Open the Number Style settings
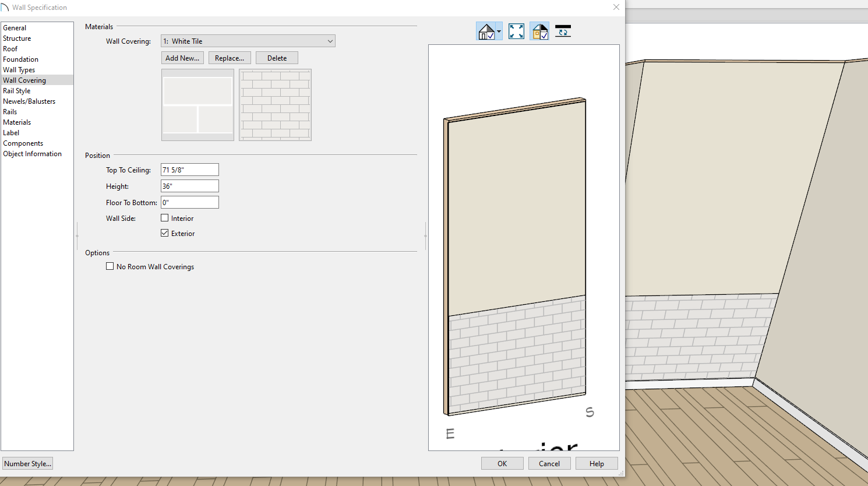This screenshot has height=486, width=868. click(x=27, y=464)
